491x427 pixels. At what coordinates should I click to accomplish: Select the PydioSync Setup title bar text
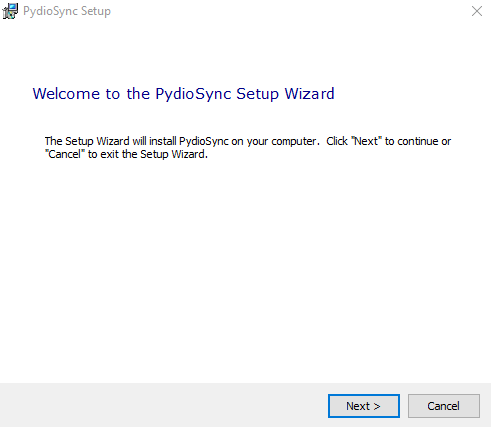[67, 11]
